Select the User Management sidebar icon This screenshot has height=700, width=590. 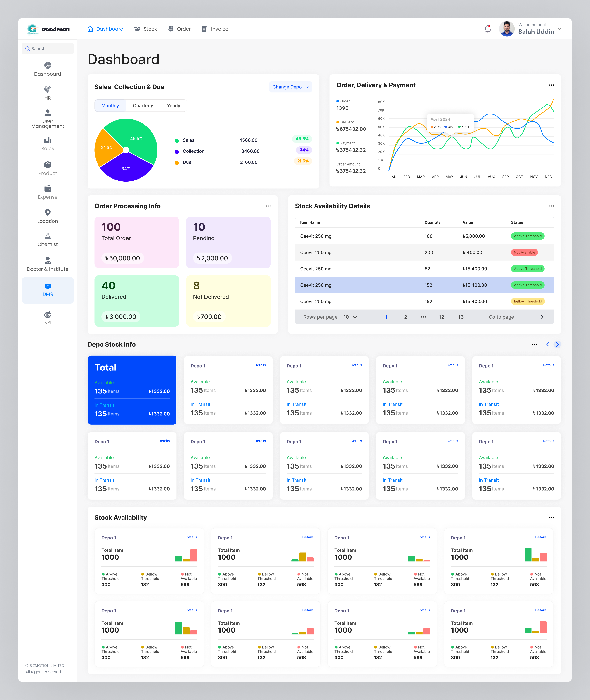point(48,118)
